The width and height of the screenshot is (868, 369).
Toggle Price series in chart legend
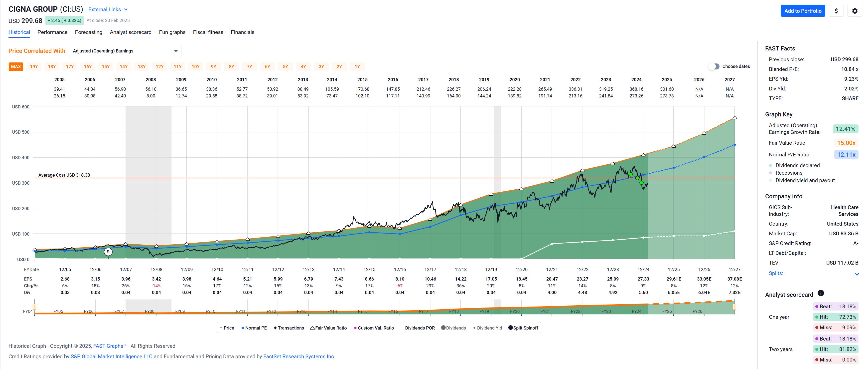point(227,328)
